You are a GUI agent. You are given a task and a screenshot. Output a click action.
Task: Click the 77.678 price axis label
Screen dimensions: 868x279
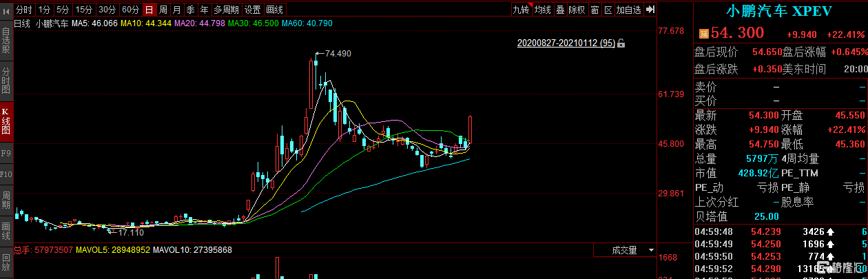671,31
